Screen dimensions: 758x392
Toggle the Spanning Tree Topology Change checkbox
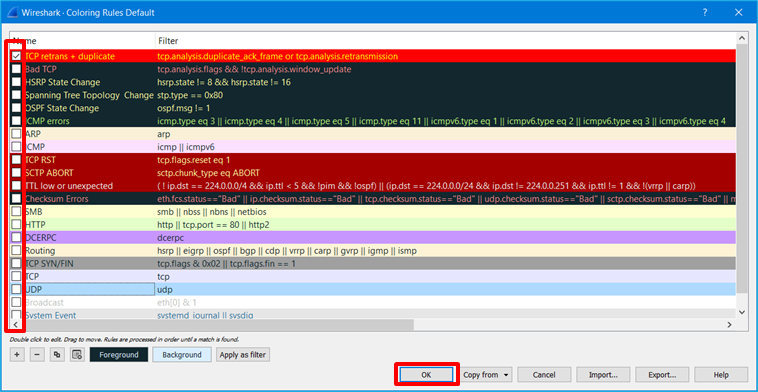click(x=16, y=95)
